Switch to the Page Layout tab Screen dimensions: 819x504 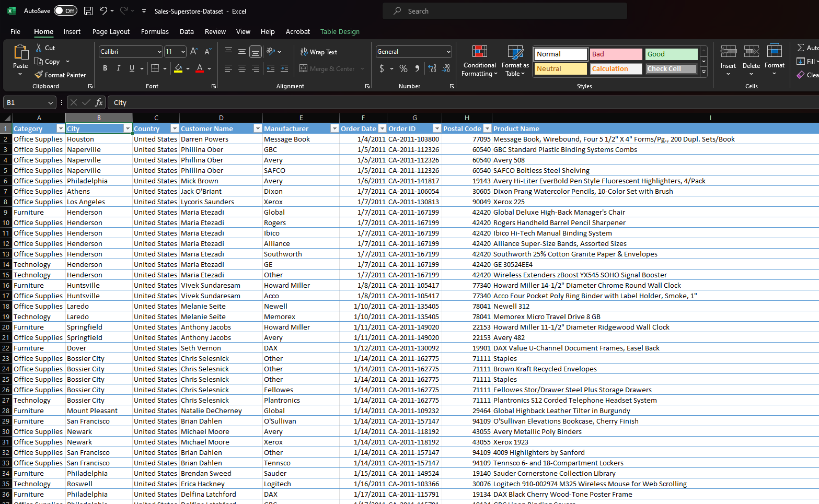point(111,31)
